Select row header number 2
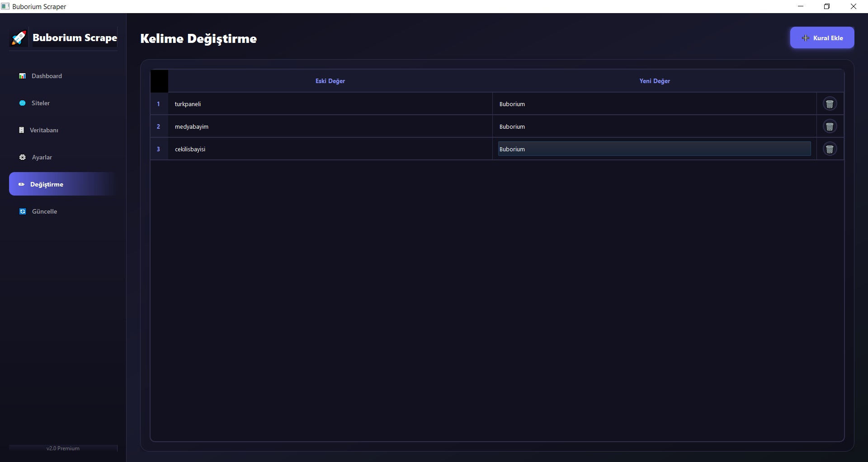 [159, 126]
